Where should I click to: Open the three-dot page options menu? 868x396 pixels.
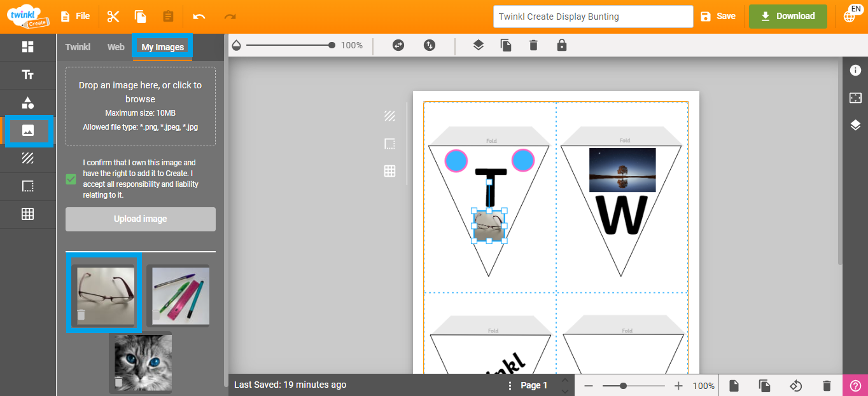point(509,386)
